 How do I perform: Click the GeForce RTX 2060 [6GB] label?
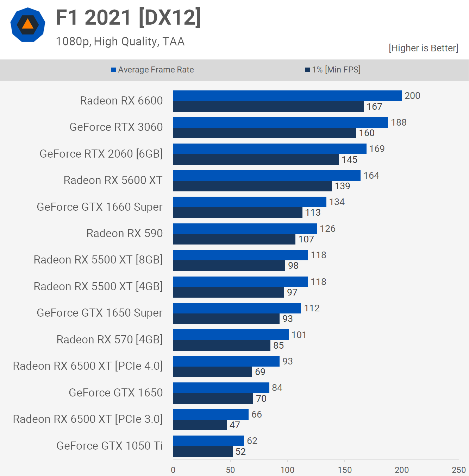tap(101, 154)
